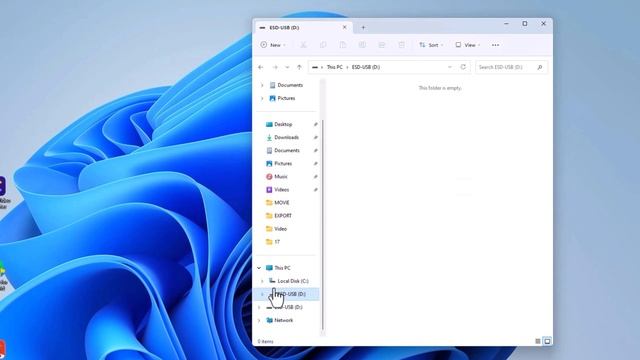Expand the Documents folder with arrow
Viewport: 640px width, 360px height.
coord(262,85)
